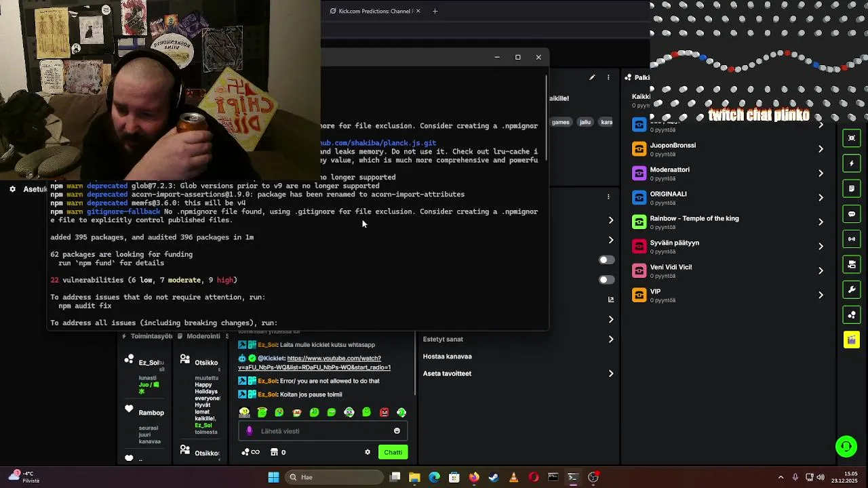Image resolution: width=868 pixels, height=488 pixels.
Task: Click the chart statistics icon below the toggles
Action: pos(611,299)
